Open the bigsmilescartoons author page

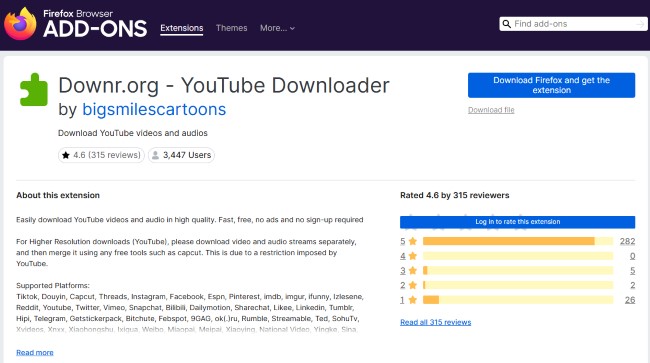[154, 109]
